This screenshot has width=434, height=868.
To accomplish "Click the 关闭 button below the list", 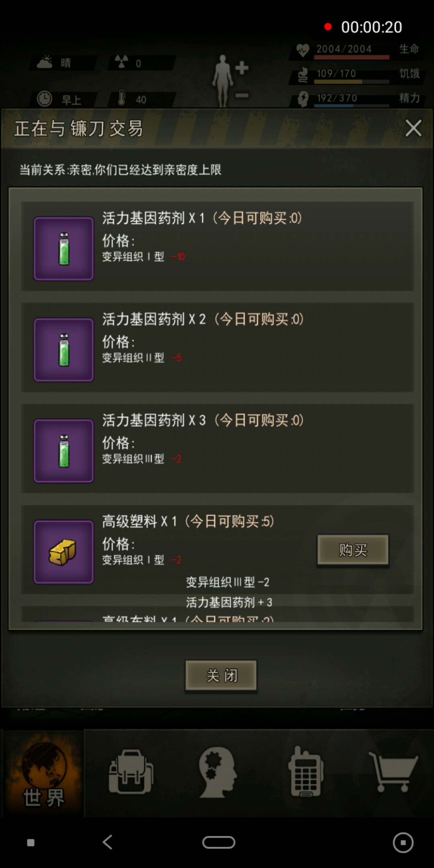I will 221,676.
